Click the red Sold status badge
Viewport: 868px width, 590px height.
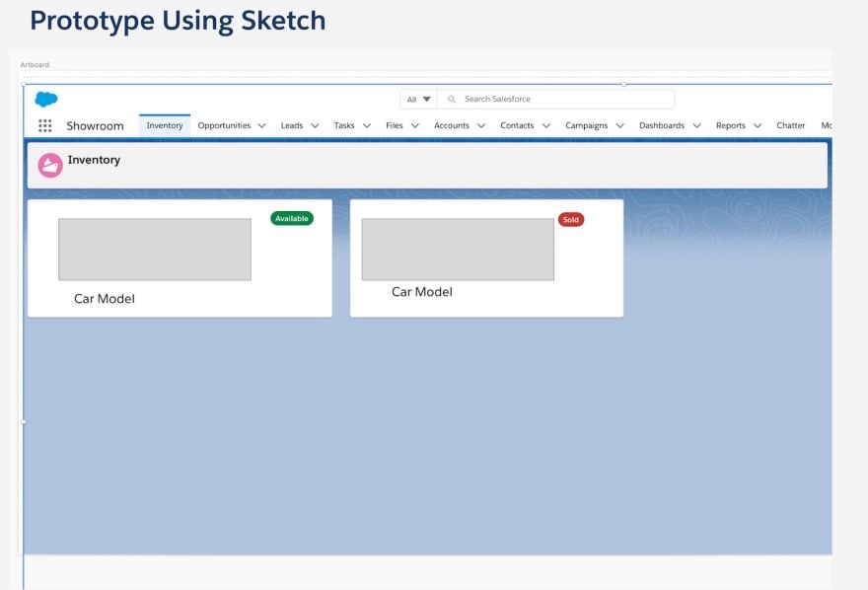pyautogui.click(x=571, y=220)
